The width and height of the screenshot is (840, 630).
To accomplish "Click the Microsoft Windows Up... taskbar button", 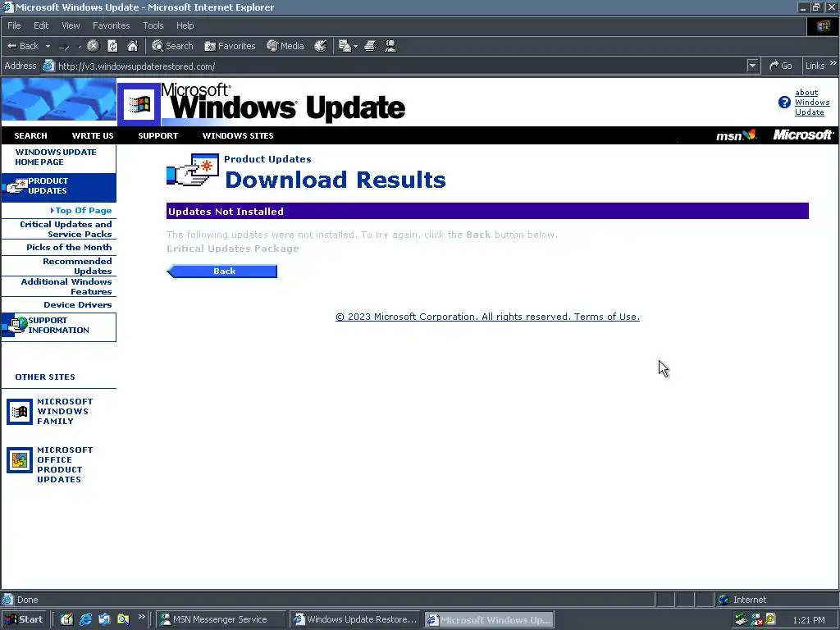I will click(x=489, y=620).
